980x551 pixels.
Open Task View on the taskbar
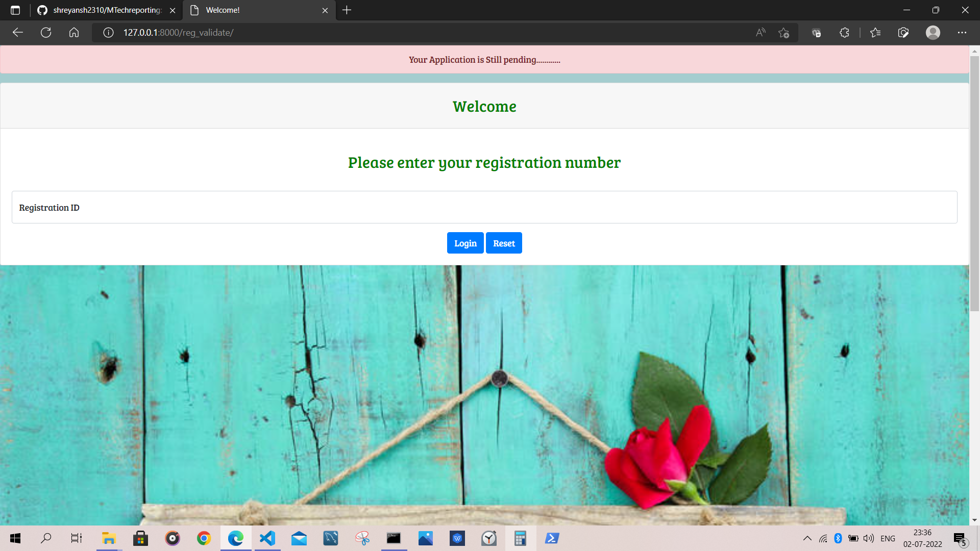(x=77, y=538)
